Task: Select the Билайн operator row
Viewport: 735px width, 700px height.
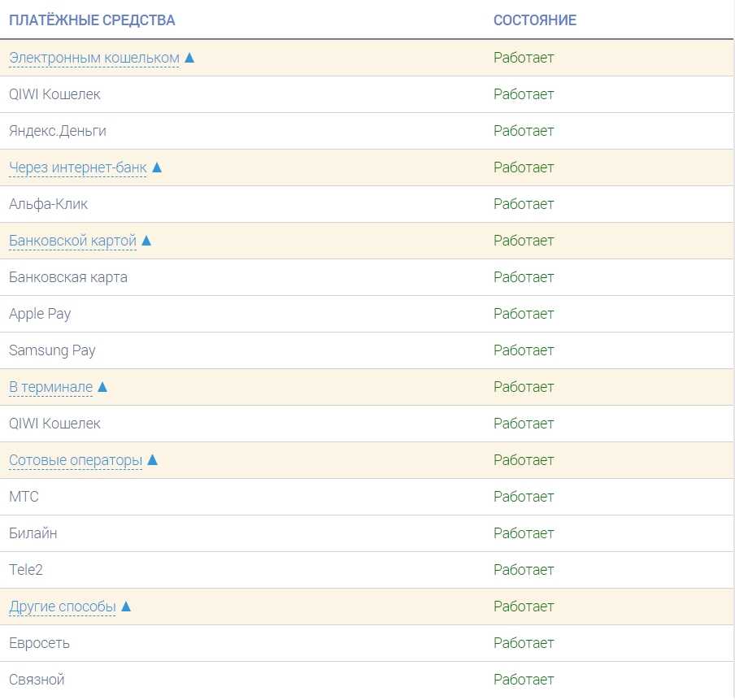Action: 33,533
